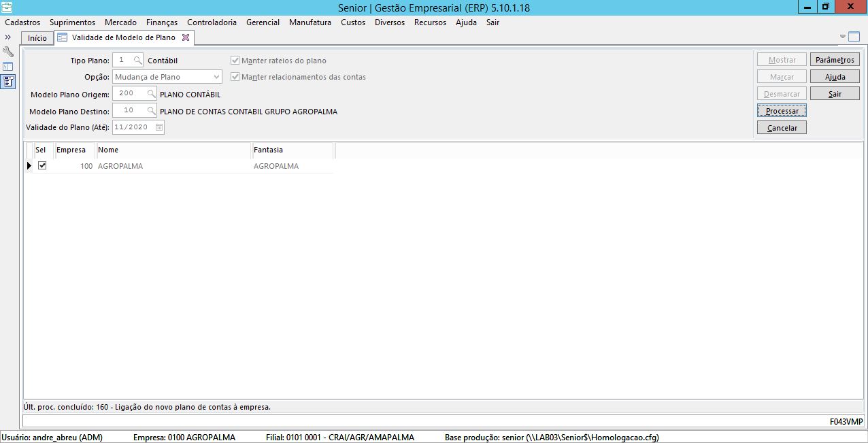This screenshot has width=868, height=443.
Task: Open the tab list dropdown arrow
Action: pyautogui.click(x=844, y=37)
